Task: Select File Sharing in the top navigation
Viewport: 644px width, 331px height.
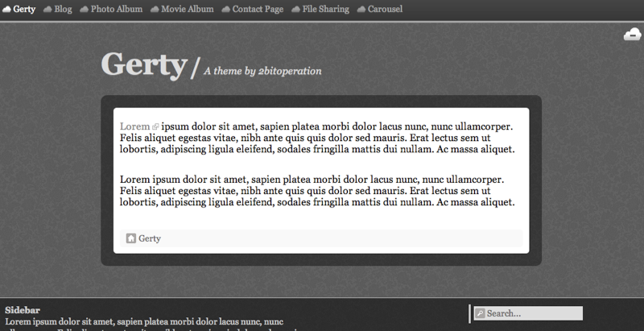Action: (326, 10)
